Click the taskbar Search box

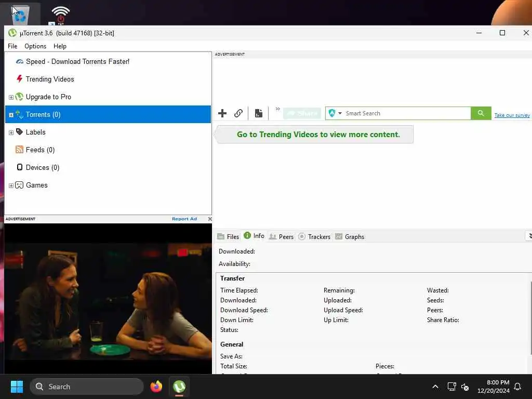point(87,387)
